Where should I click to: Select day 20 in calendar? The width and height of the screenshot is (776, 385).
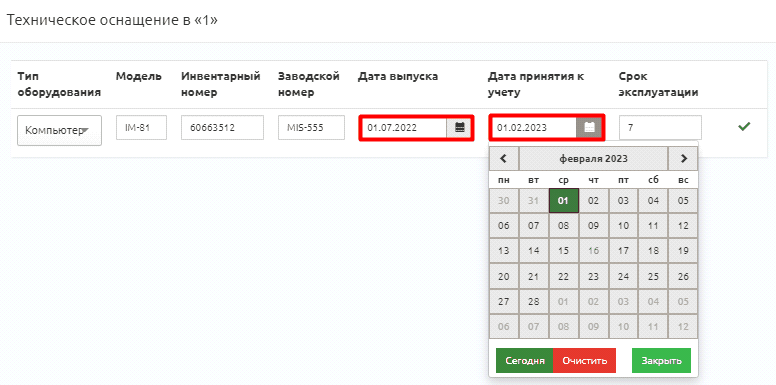[504, 276]
